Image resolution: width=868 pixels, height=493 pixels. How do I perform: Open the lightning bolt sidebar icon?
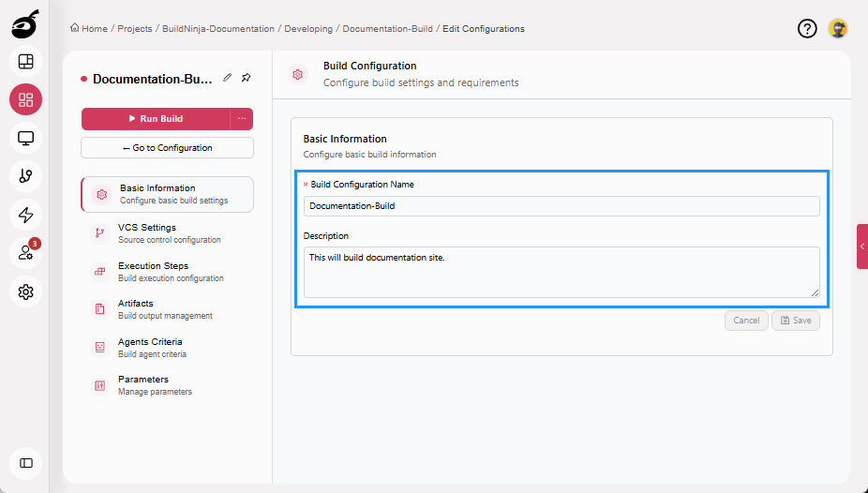[25, 215]
